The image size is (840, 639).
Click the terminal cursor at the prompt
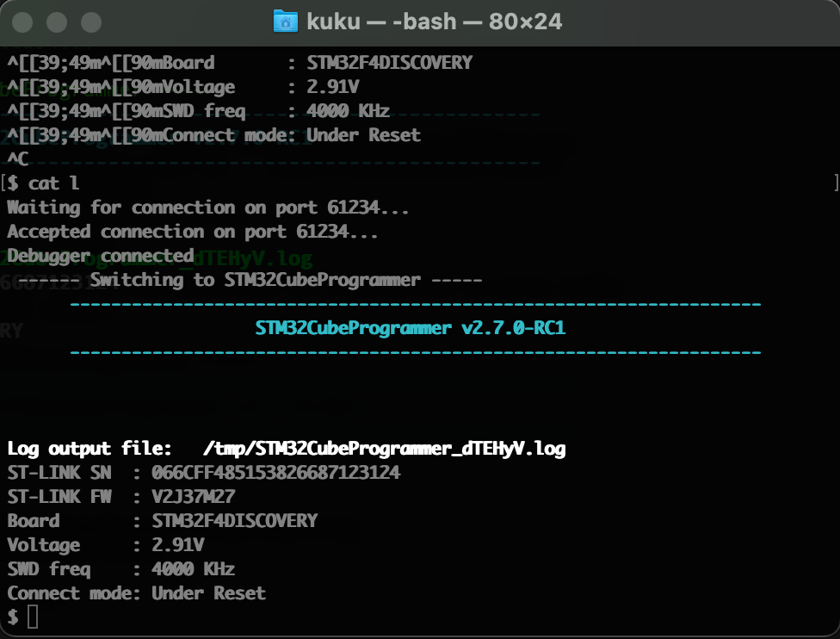click(x=33, y=617)
